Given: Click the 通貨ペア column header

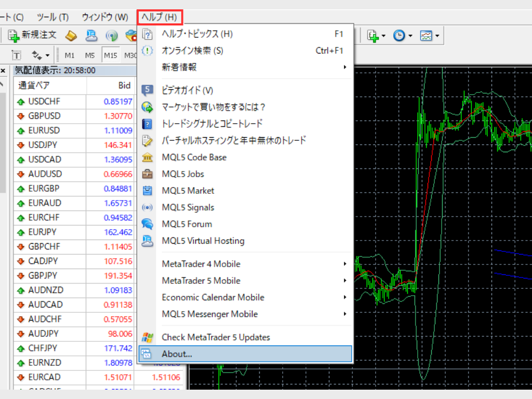Looking at the screenshot, I should pos(50,86).
